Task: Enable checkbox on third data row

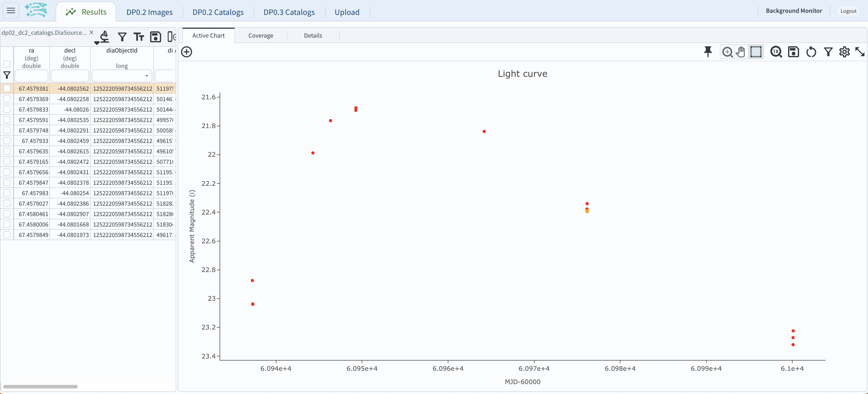Action: pyautogui.click(x=6, y=110)
